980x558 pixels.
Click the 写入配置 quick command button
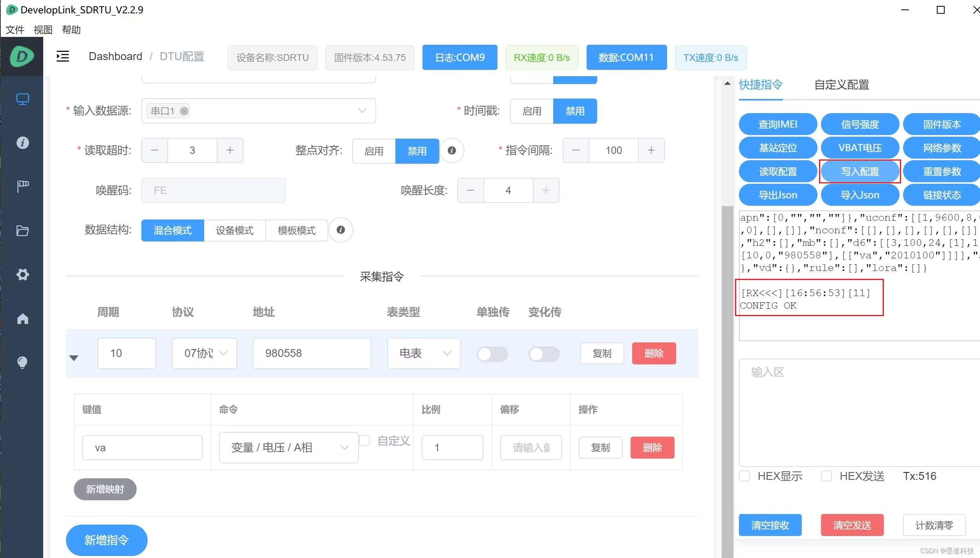[859, 171]
